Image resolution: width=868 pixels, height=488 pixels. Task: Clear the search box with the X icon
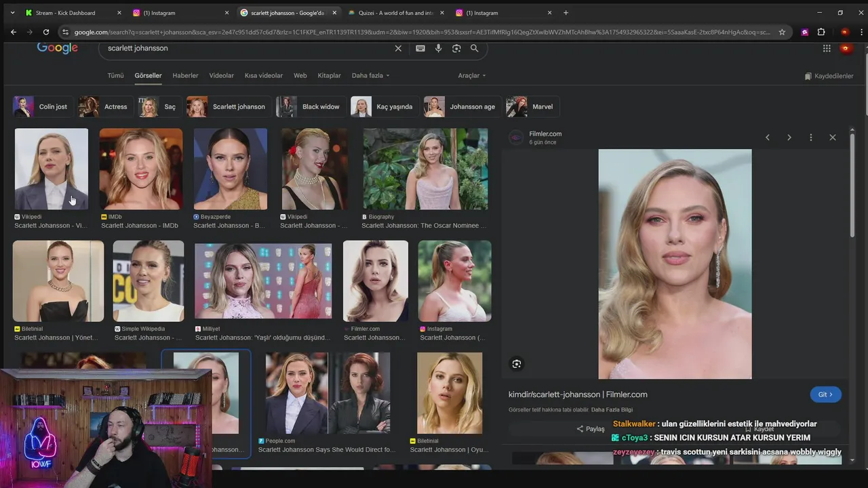398,48
